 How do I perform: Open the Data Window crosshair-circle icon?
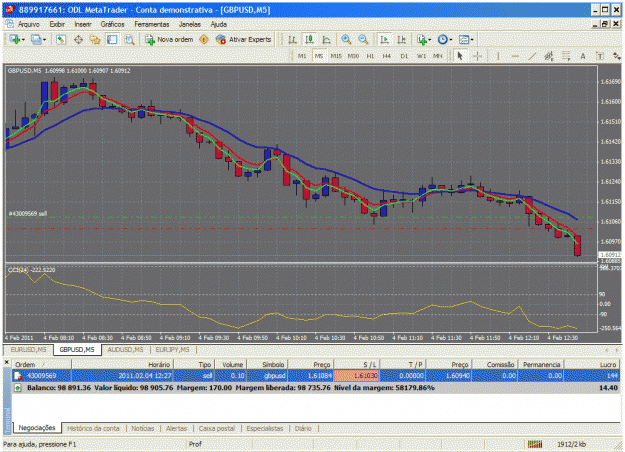pyautogui.click(x=78, y=39)
